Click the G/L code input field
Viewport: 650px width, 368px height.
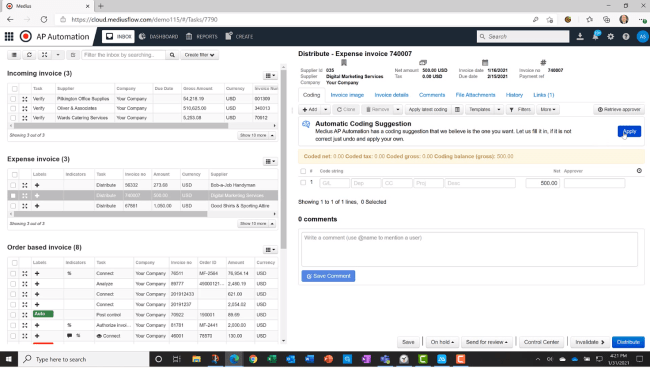click(x=334, y=183)
